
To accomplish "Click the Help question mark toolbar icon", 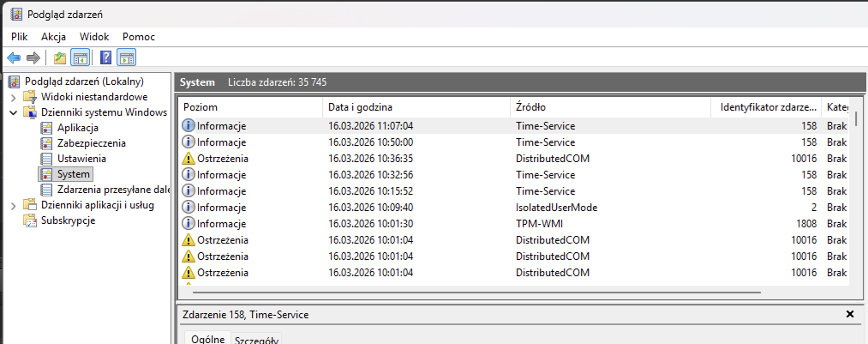I will point(106,58).
